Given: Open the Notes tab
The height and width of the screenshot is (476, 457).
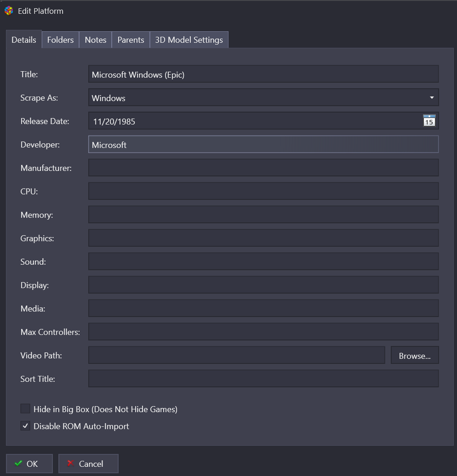Looking at the screenshot, I should [96, 40].
